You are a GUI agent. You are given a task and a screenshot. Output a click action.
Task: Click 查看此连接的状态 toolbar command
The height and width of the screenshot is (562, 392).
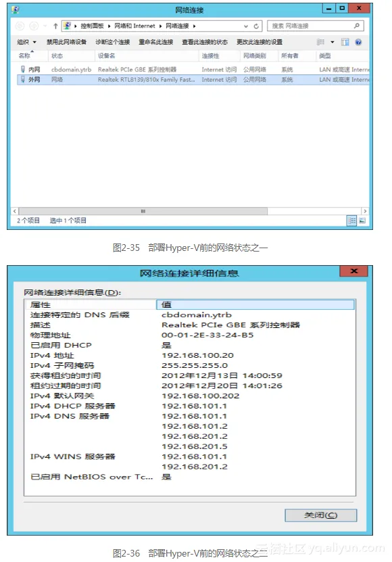tap(205, 43)
